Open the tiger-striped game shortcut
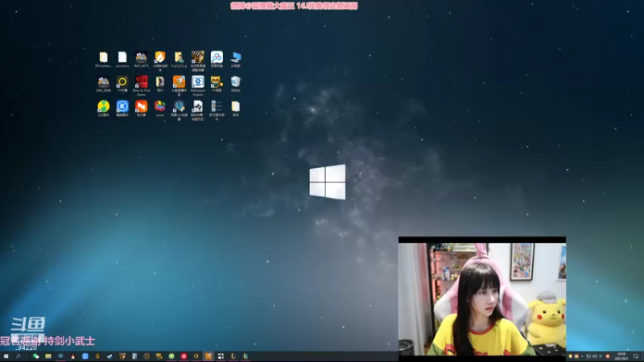The height and width of the screenshot is (362, 644). coord(197,61)
